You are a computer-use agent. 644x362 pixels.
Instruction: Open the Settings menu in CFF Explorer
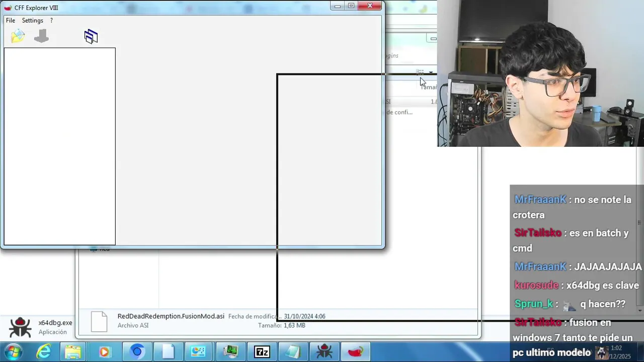click(x=32, y=21)
